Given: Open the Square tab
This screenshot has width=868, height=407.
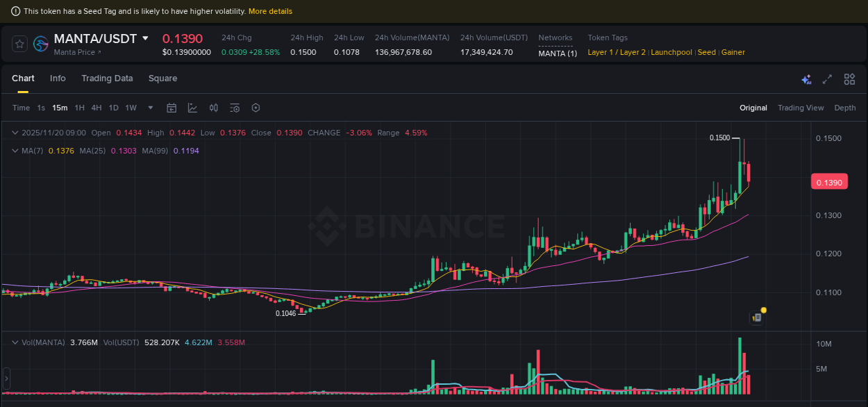Looking at the screenshot, I should coord(162,78).
